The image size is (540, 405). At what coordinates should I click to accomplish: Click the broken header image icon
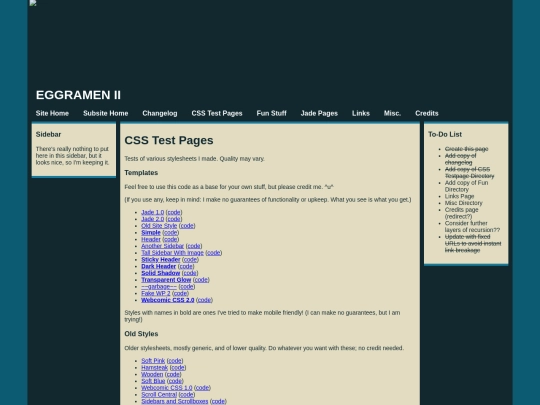point(33,3)
